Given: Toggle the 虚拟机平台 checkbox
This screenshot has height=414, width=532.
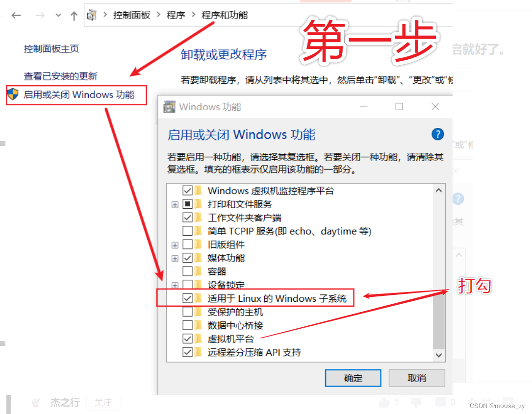Looking at the screenshot, I should pyautogui.click(x=187, y=339).
